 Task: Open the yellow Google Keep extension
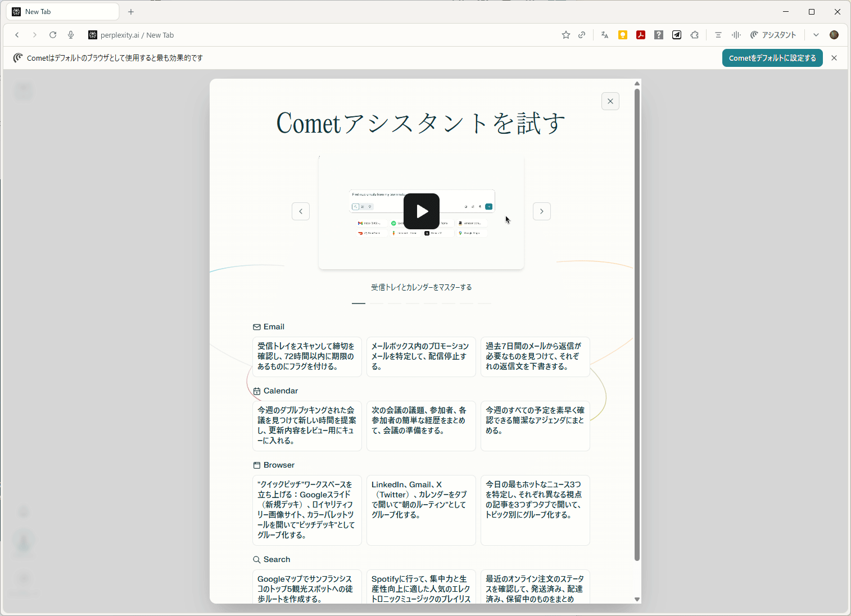[623, 35]
